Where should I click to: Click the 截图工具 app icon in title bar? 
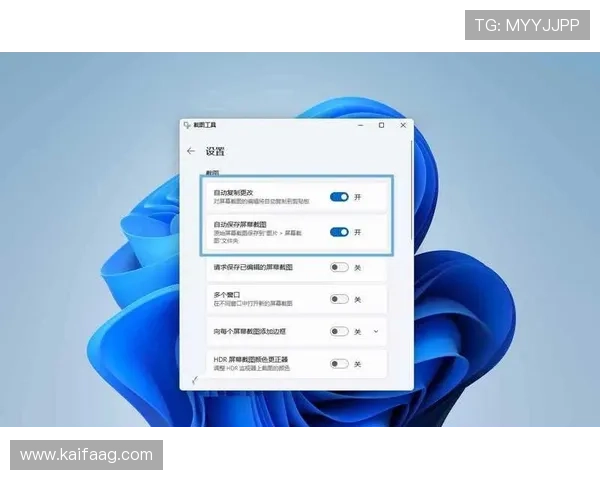(x=186, y=125)
